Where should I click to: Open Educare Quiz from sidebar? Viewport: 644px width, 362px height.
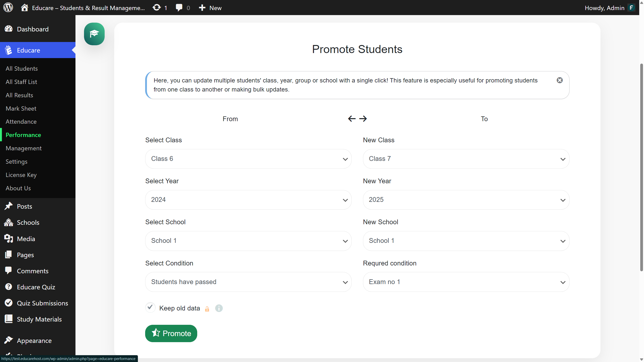36,287
